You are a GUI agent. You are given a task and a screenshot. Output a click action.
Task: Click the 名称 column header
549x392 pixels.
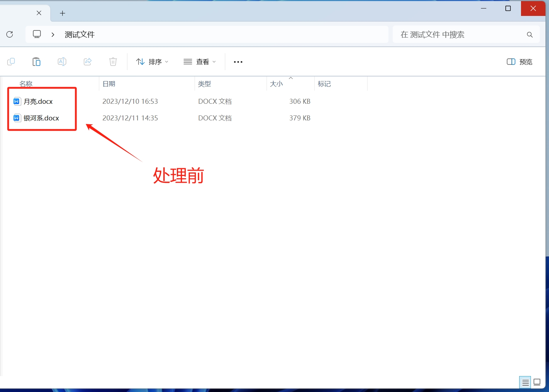(26, 84)
